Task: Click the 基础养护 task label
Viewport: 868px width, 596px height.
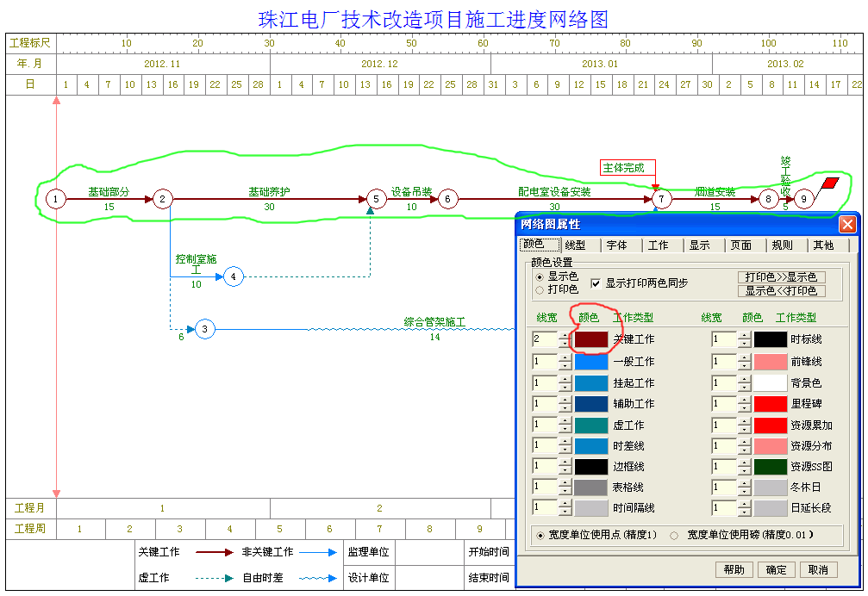Action: [x=269, y=192]
